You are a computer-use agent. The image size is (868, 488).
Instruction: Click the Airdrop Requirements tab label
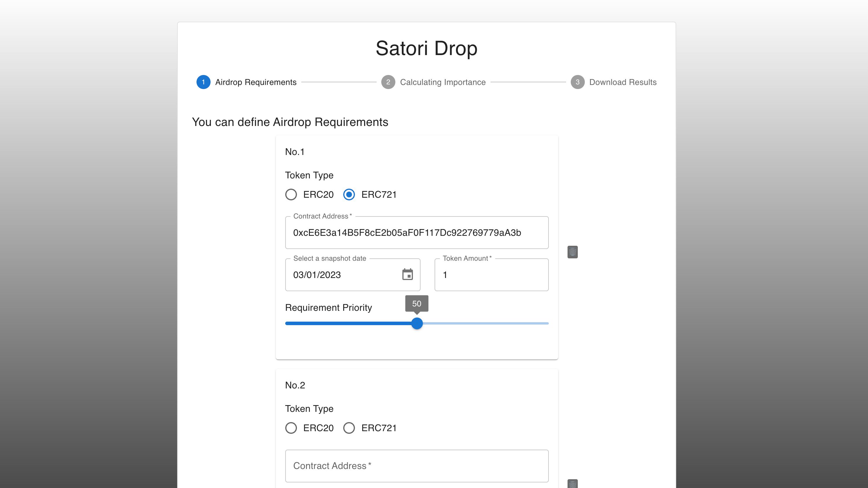pyautogui.click(x=255, y=82)
